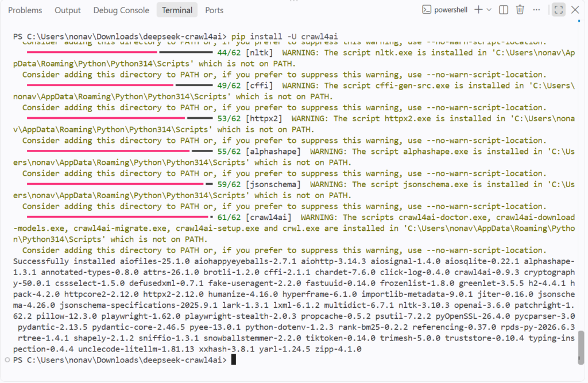Click the '53/62 [httpx2]' progress text

[250, 119]
